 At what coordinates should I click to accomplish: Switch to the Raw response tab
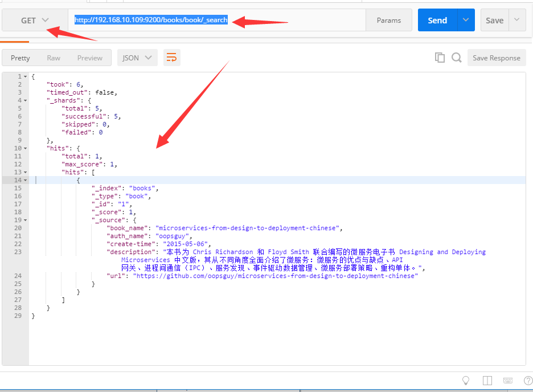54,58
